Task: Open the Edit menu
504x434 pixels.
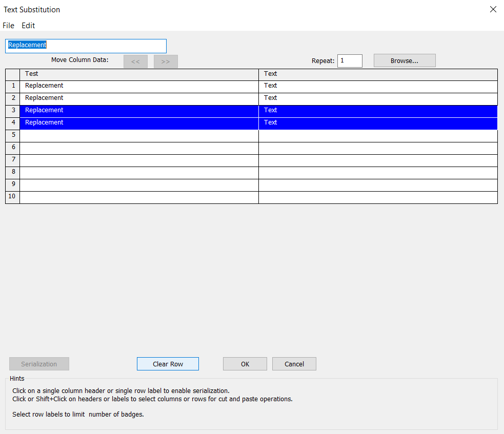Action: pyautogui.click(x=28, y=26)
